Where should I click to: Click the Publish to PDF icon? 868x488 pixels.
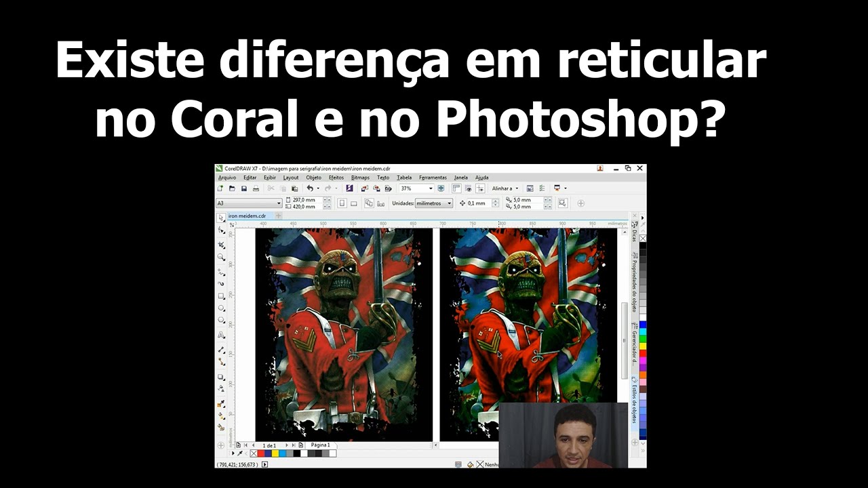pos(388,188)
